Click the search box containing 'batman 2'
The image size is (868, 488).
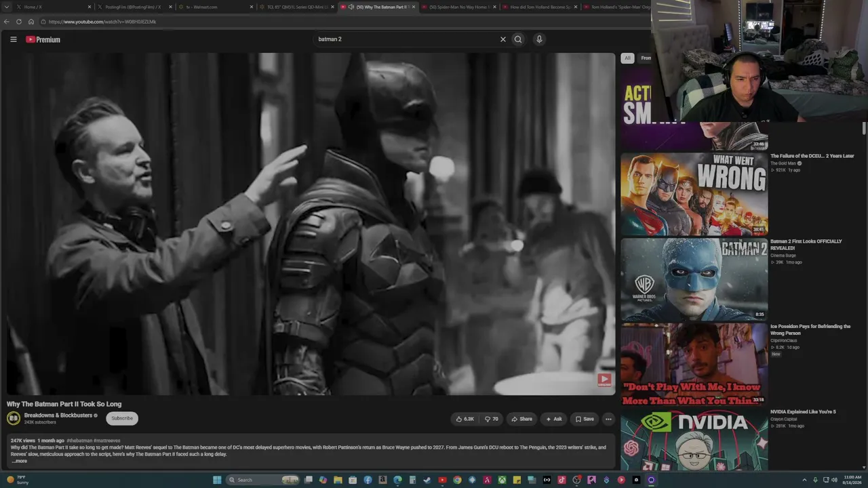[x=406, y=39]
